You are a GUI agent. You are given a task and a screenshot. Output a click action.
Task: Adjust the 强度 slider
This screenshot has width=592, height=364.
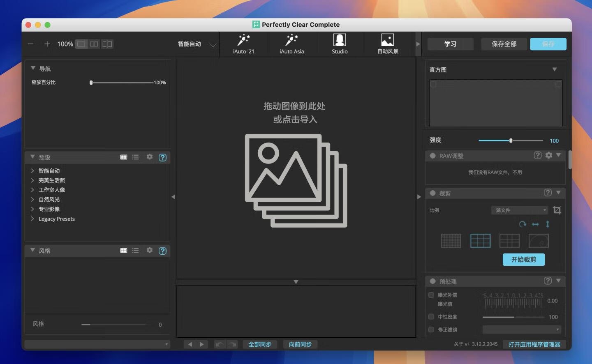pos(511,141)
